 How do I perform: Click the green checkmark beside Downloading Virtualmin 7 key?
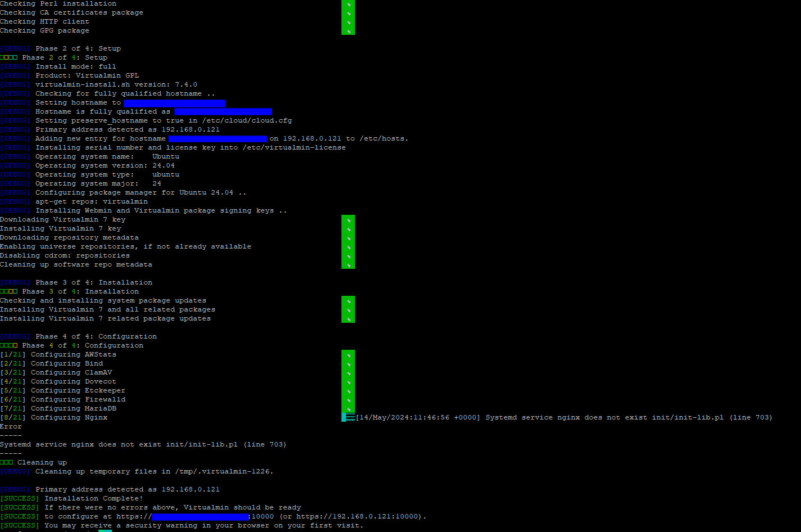click(x=348, y=219)
